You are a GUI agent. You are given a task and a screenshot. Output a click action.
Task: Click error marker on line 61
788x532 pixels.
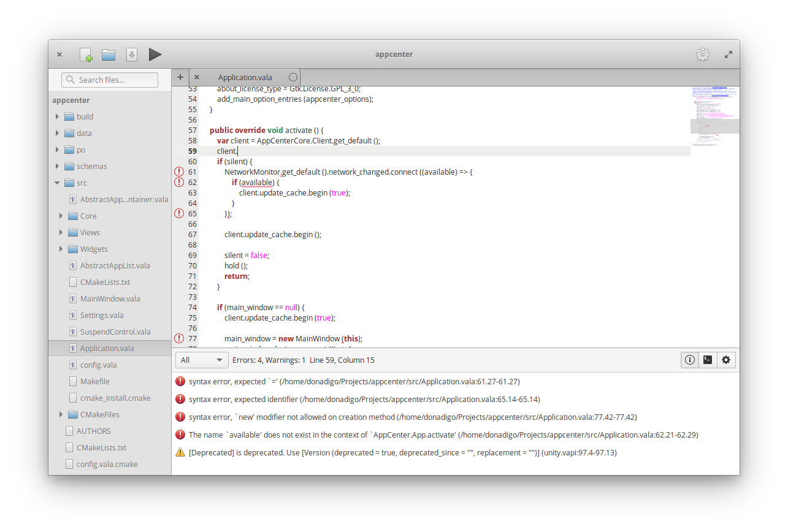(179, 172)
